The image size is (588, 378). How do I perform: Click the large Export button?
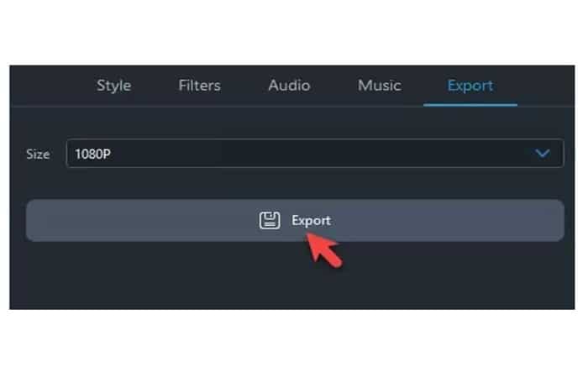coord(295,220)
